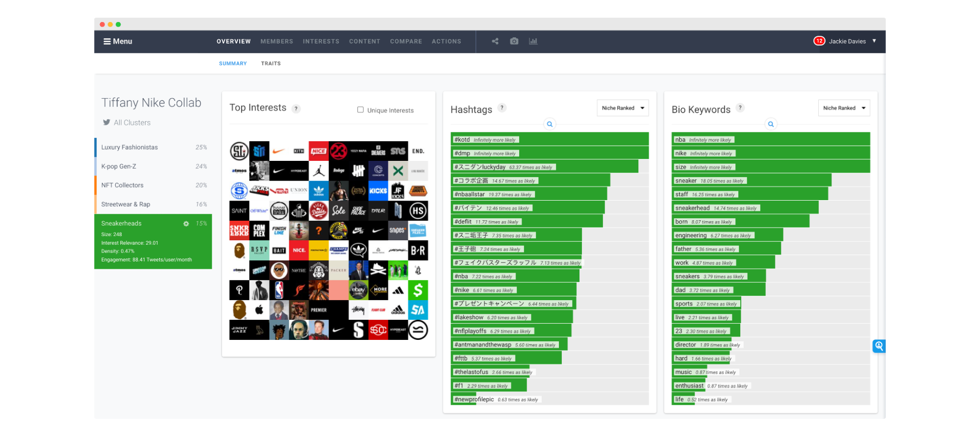Open the red notification badge showing 12
This screenshot has width=980, height=437.
point(819,41)
